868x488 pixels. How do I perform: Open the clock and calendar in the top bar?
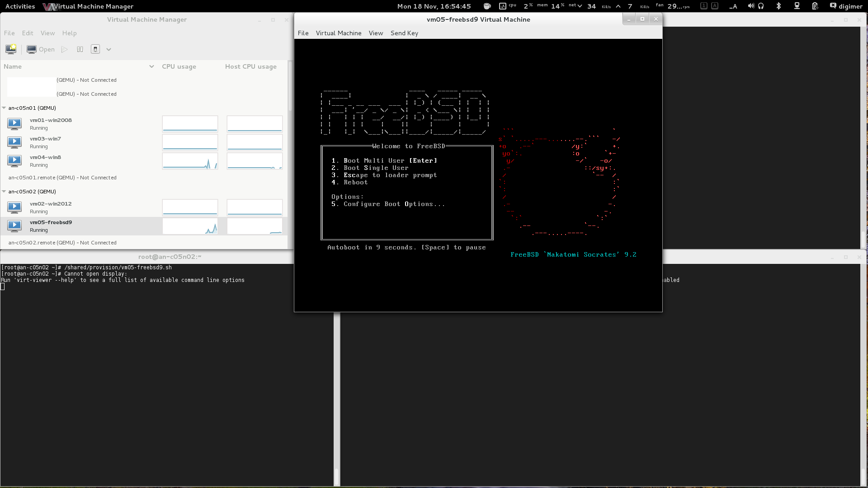[434, 6]
